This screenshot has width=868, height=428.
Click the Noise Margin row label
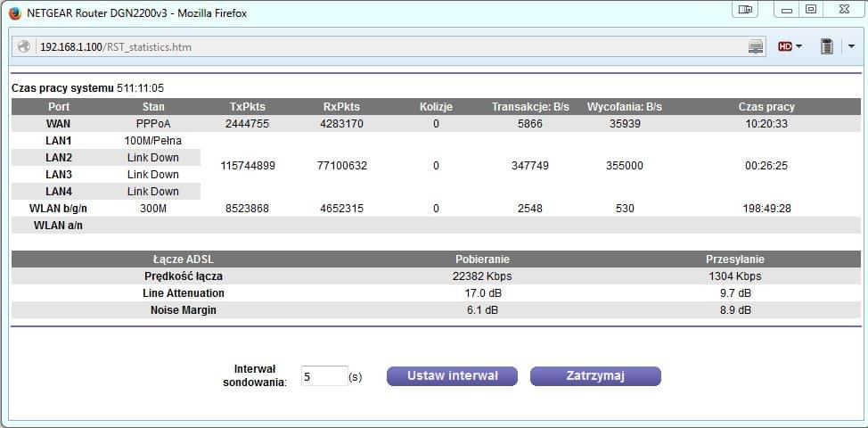coord(184,310)
